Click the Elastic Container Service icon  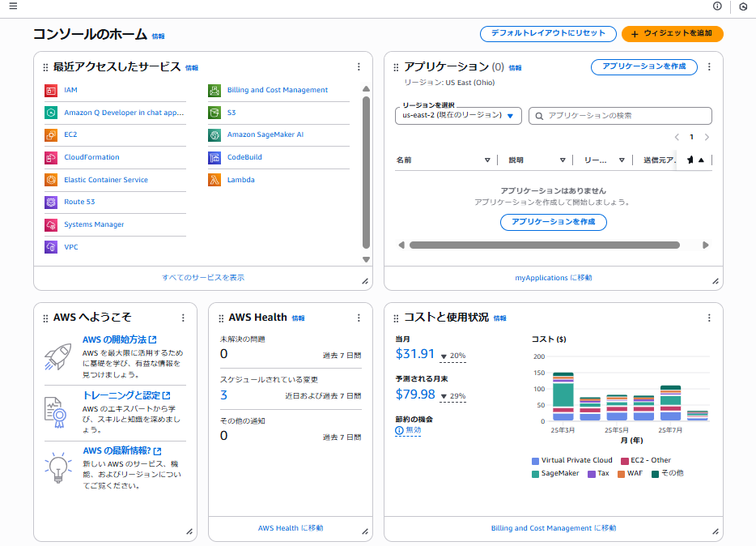point(51,179)
